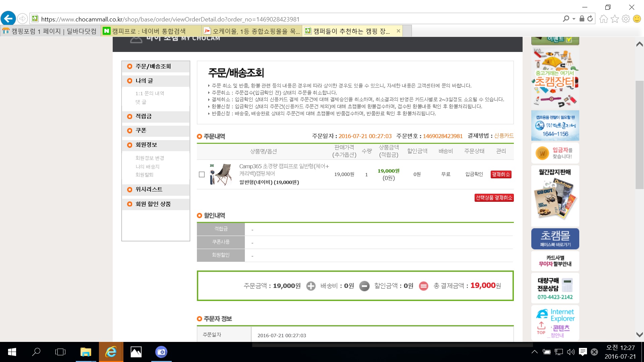This screenshot has height=362, width=644.
Task: Click the Camp365 camping chair thumbnail
Action: [221, 174]
